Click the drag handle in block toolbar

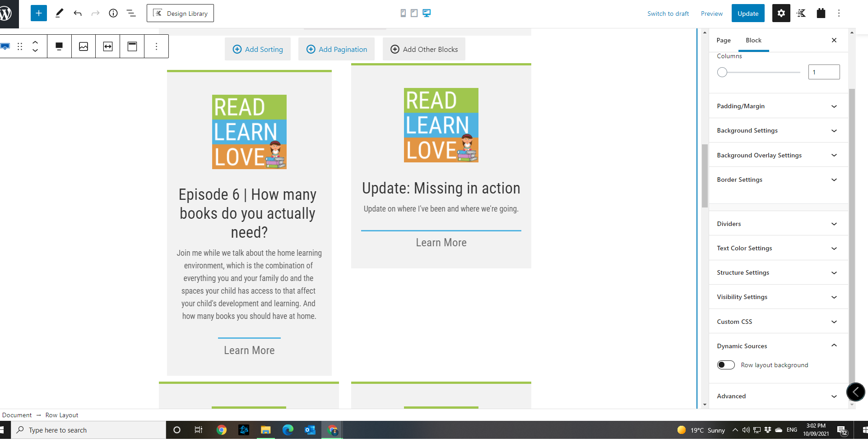click(20, 46)
